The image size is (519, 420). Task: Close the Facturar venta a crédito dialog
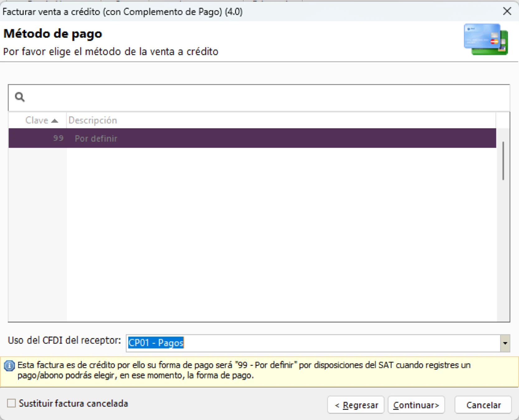click(x=507, y=12)
